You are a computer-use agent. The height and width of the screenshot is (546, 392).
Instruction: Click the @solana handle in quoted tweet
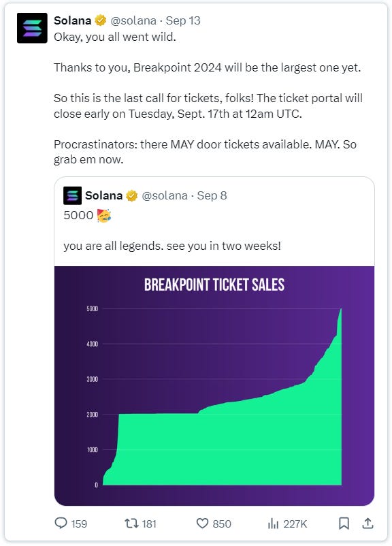click(x=165, y=195)
